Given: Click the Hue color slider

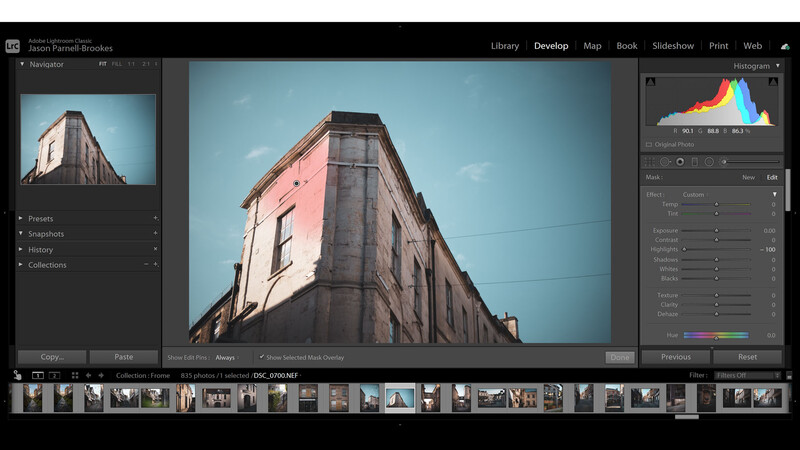Looking at the screenshot, I should click(x=716, y=335).
